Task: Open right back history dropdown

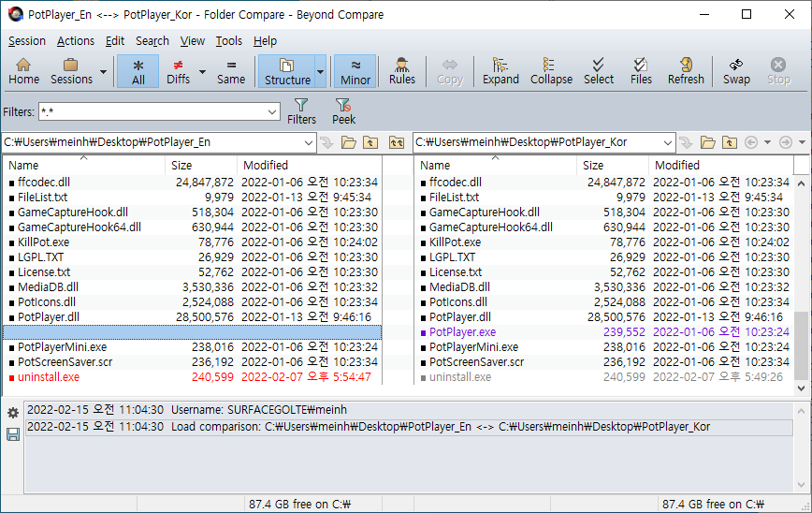Action: pos(767,142)
